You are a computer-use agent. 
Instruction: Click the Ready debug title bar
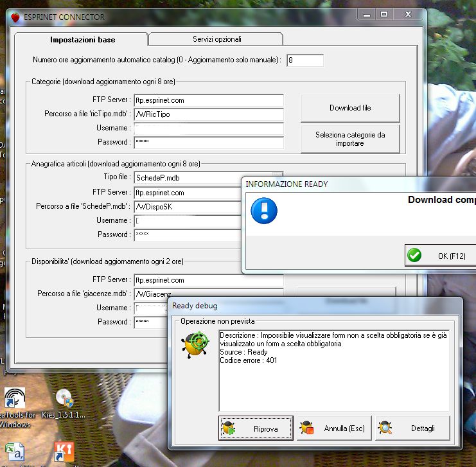coord(315,306)
